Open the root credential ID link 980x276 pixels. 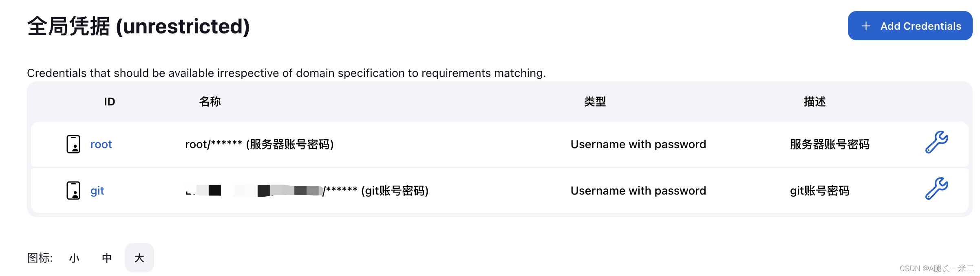[x=101, y=145]
